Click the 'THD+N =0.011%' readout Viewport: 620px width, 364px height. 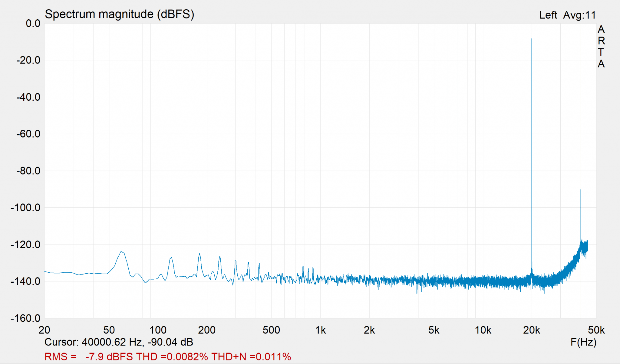click(x=251, y=357)
